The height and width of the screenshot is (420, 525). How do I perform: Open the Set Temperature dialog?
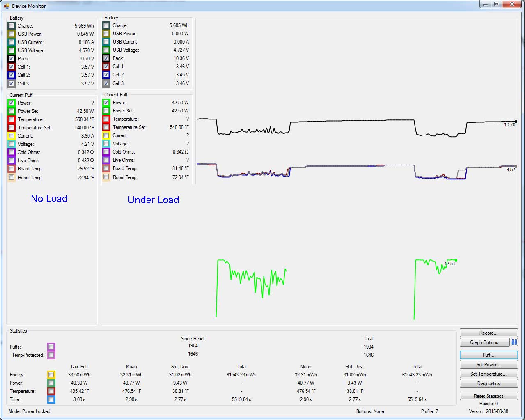point(488,374)
